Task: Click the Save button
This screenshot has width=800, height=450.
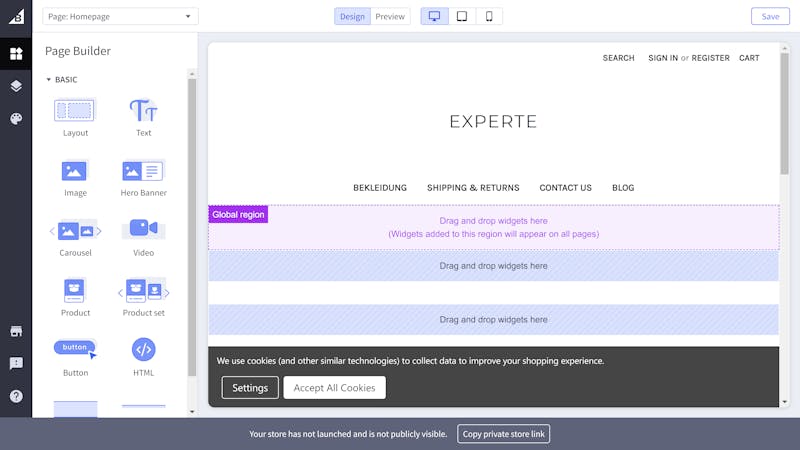Action: click(770, 16)
